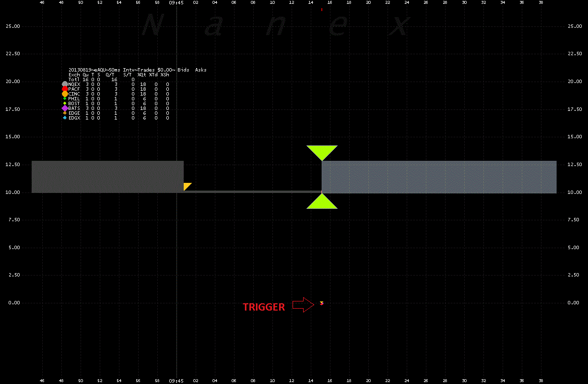
Task: Click the Q/T column header
Action: (111, 74)
